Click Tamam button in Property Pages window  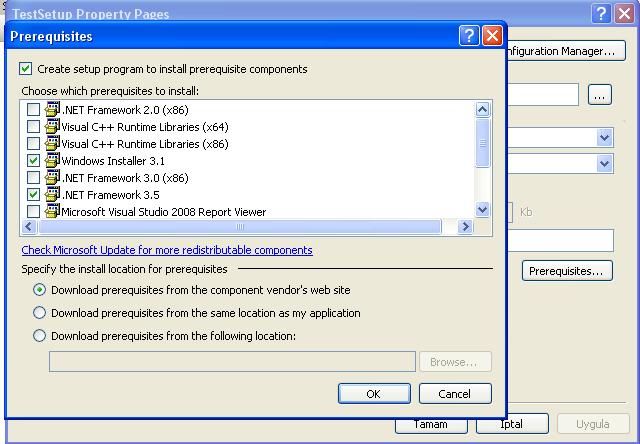[431, 424]
